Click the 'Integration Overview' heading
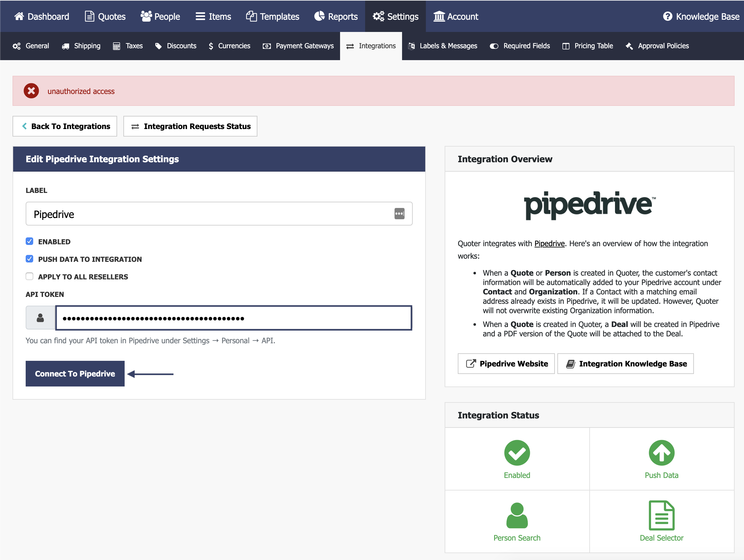 click(505, 159)
